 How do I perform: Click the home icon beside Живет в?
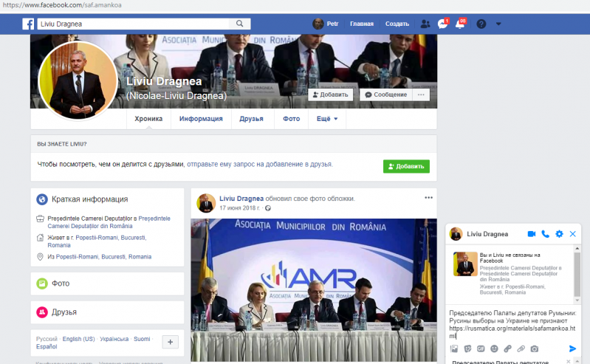[41, 238]
